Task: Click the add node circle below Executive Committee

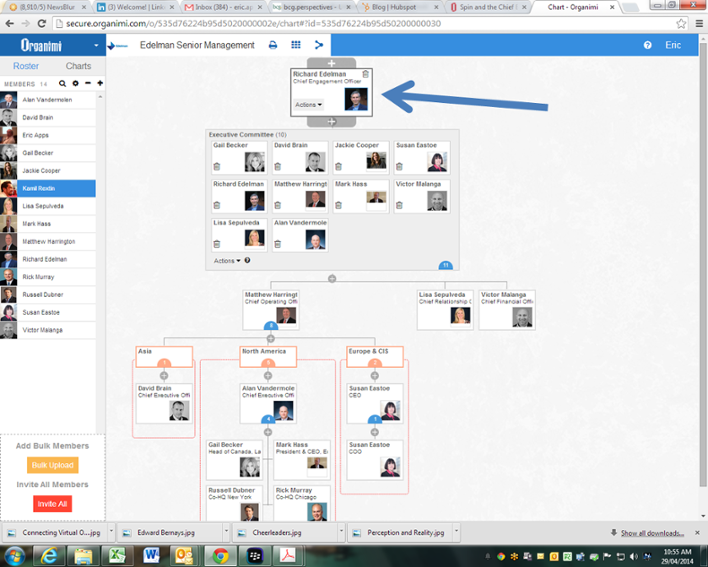Action: point(332,279)
